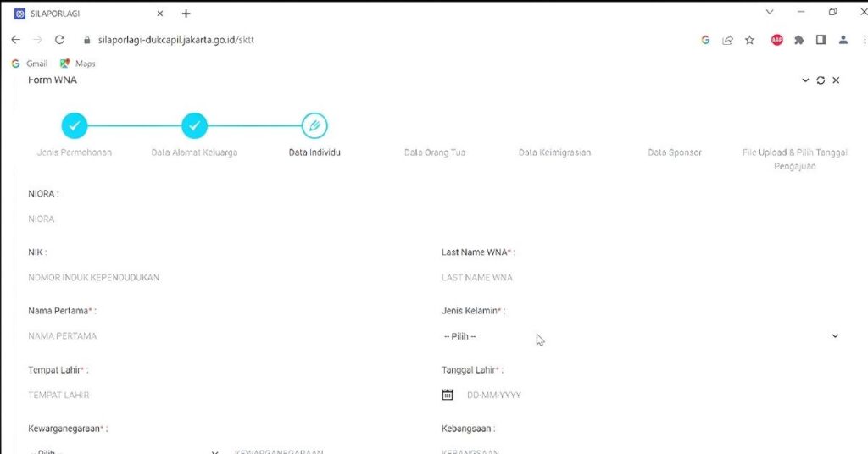Open Maps bookmark
Screen dimensions: 868x454
78,64
